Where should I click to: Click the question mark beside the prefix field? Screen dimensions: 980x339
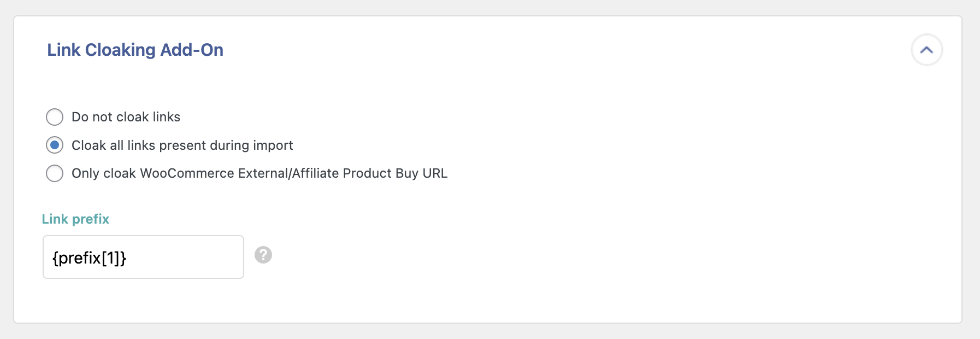264,255
